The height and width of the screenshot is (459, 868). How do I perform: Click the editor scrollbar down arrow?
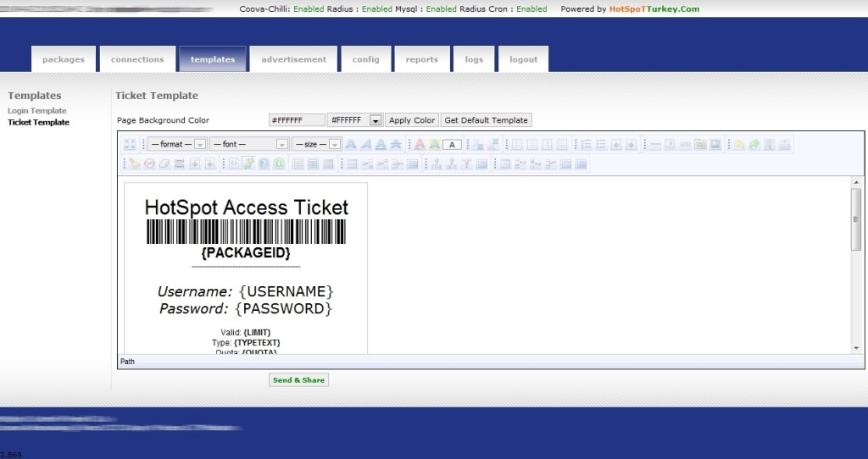pos(856,348)
